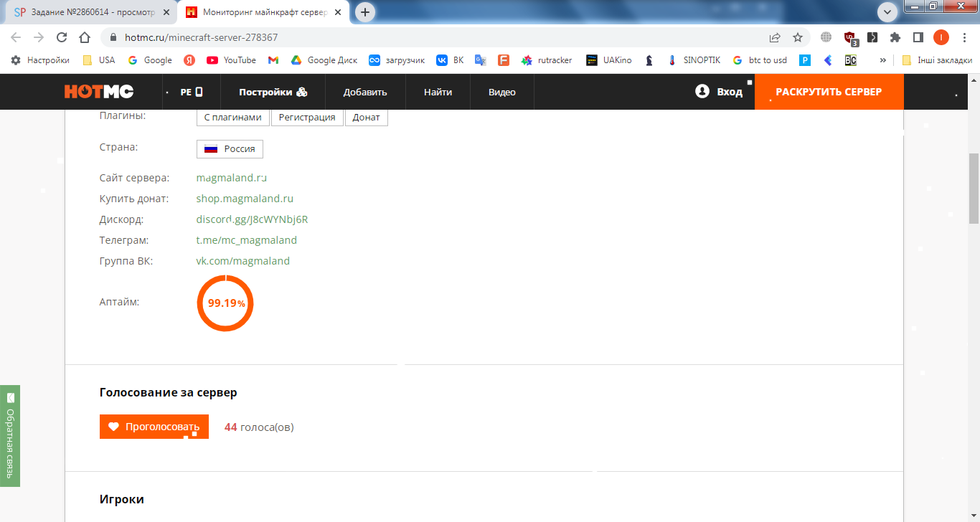Screen dimensions: 980x522
Task: Open the discord.gg/J8cWYNbj6R link
Action: (252, 219)
